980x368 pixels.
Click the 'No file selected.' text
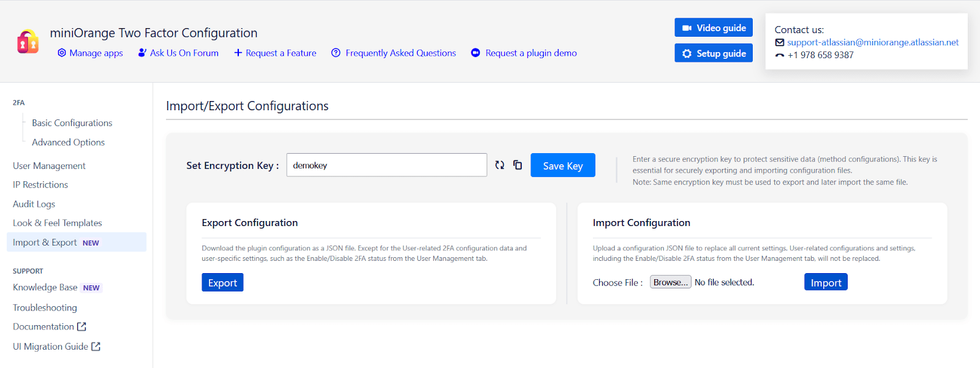(x=724, y=282)
